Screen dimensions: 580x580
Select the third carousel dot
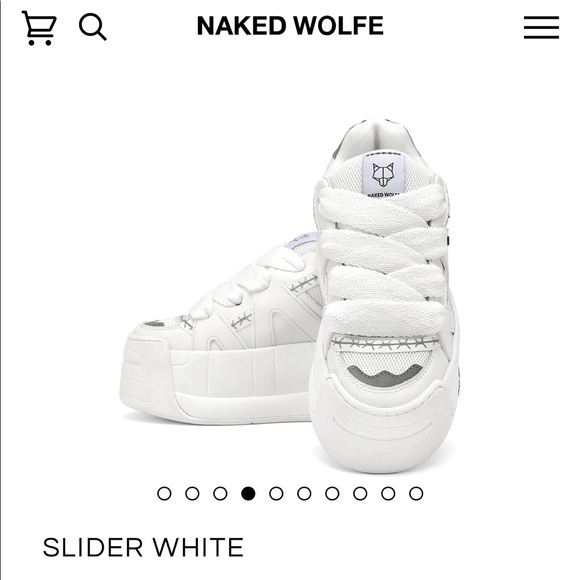click(220, 493)
